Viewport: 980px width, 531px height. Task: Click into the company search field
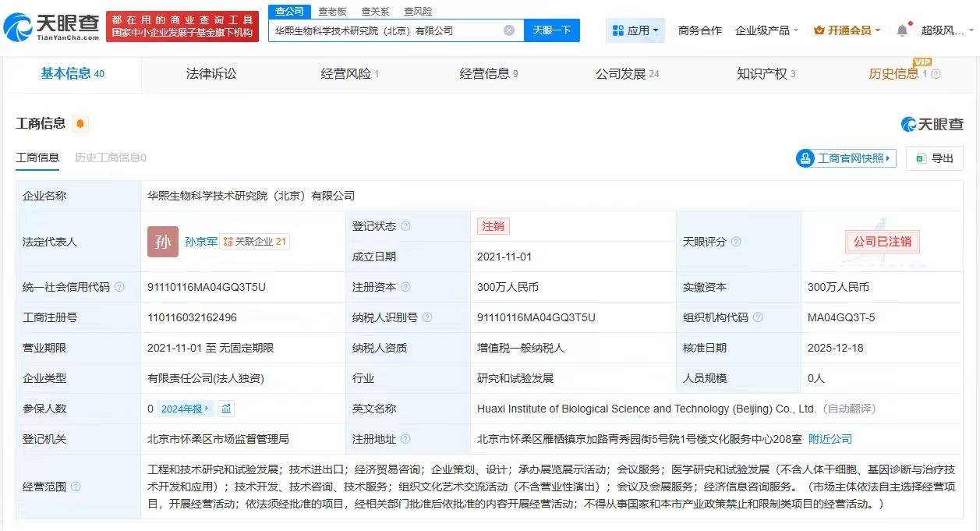(386, 30)
